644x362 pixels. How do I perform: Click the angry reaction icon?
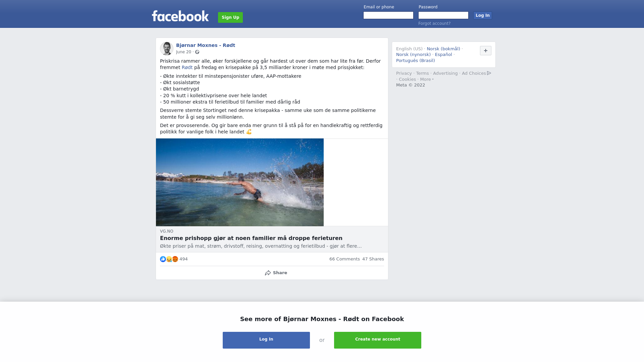click(175, 259)
